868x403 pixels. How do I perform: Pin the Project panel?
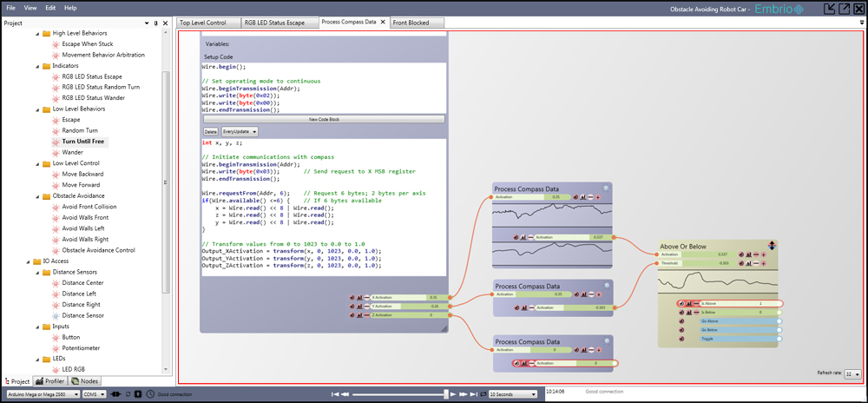(x=155, y=23)
